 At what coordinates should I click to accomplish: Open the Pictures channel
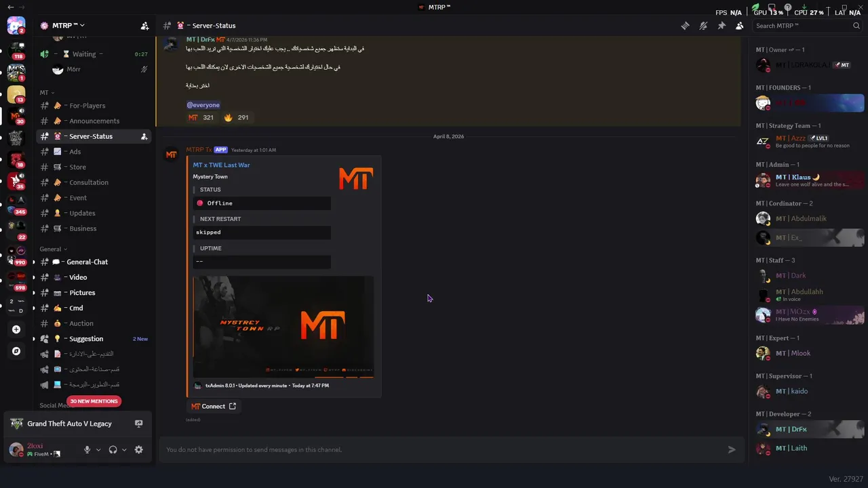click(94, 293)
